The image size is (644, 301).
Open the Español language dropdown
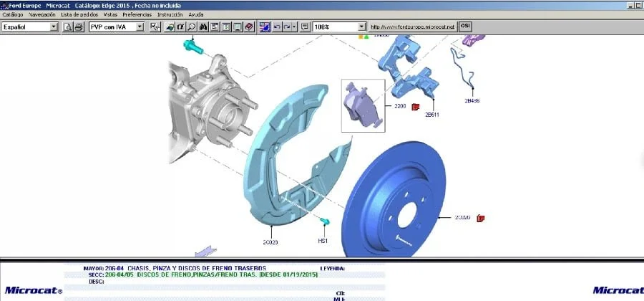coord(54,27)
